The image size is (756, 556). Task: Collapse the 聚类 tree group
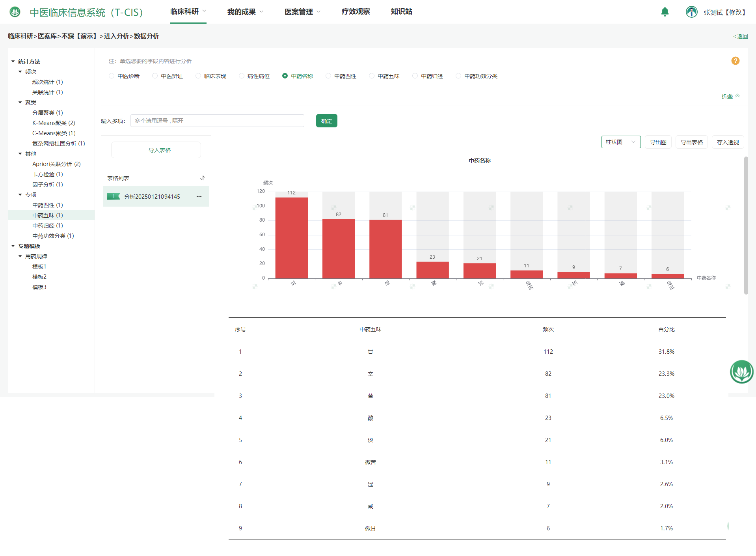(20, 103)
